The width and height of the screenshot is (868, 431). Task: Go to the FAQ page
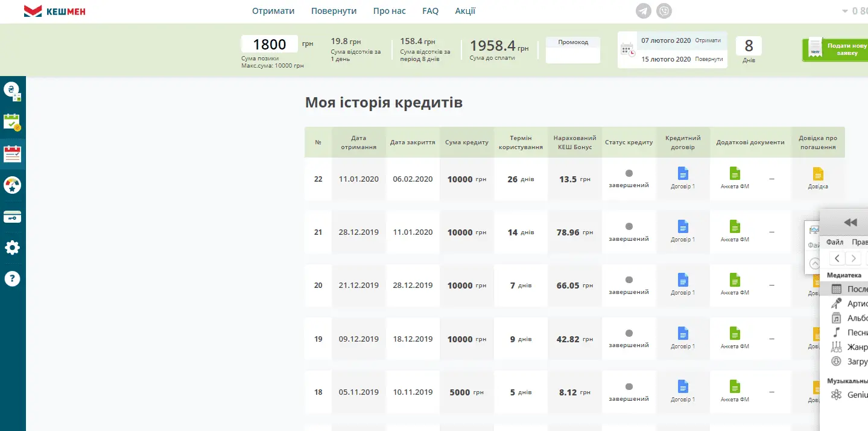click(430, 11)
